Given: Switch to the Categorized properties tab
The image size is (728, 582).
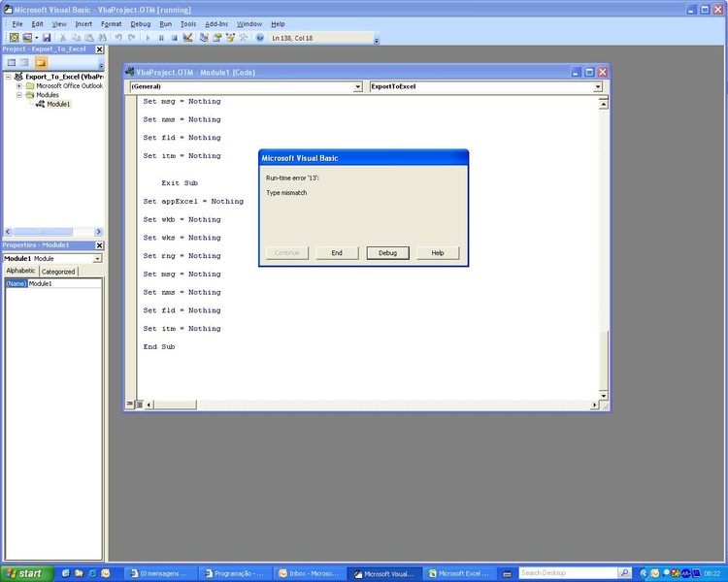Looking at the screenshot, I should (x=58, y=272).
